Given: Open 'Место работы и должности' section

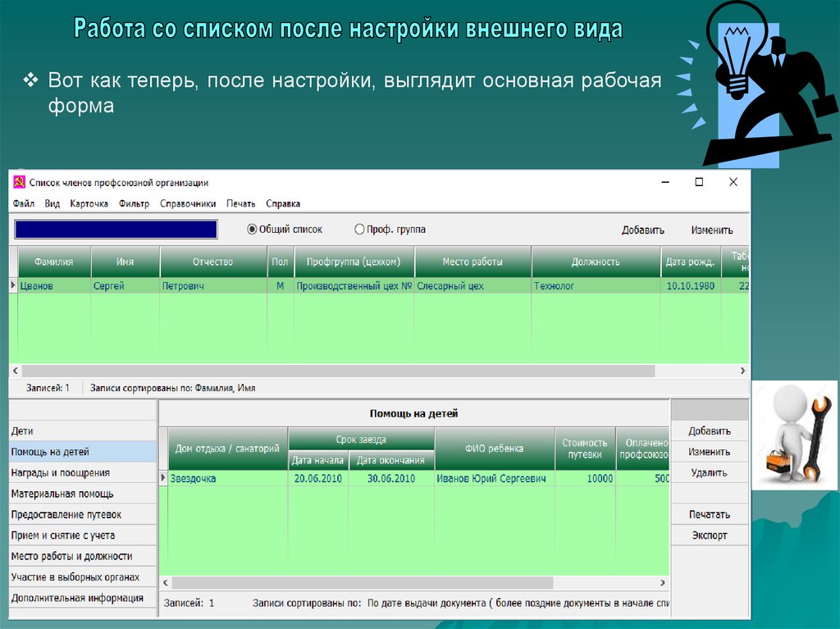Looking at the screenshot, I should 71,556.
